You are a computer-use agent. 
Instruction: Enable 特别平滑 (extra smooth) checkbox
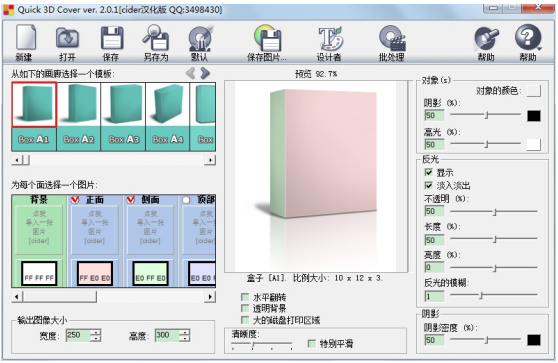coord(312,343)
